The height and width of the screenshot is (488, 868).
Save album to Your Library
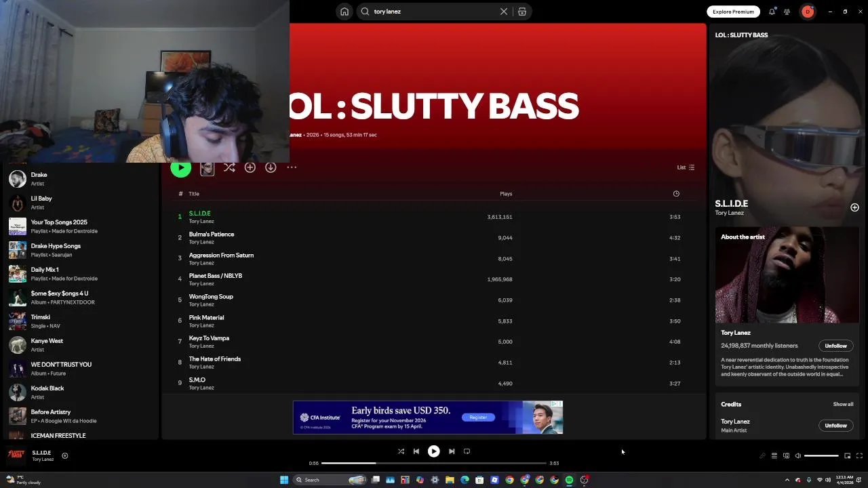250,167
